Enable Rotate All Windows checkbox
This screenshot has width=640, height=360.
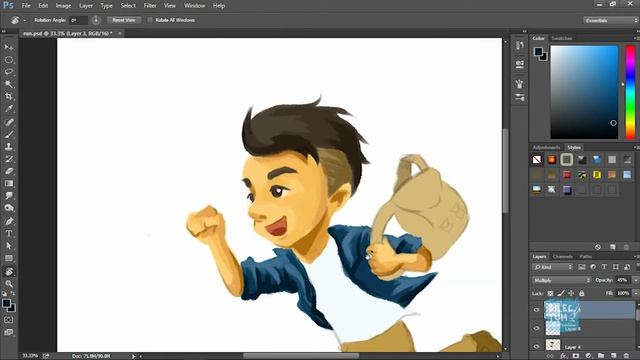coord(150,20)
